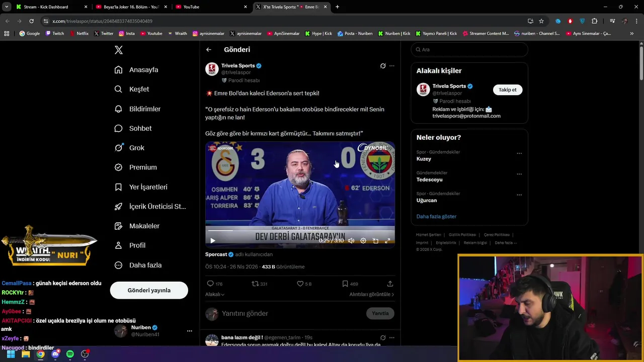Open Chrome from the taskbar

(x=40, y=354)
